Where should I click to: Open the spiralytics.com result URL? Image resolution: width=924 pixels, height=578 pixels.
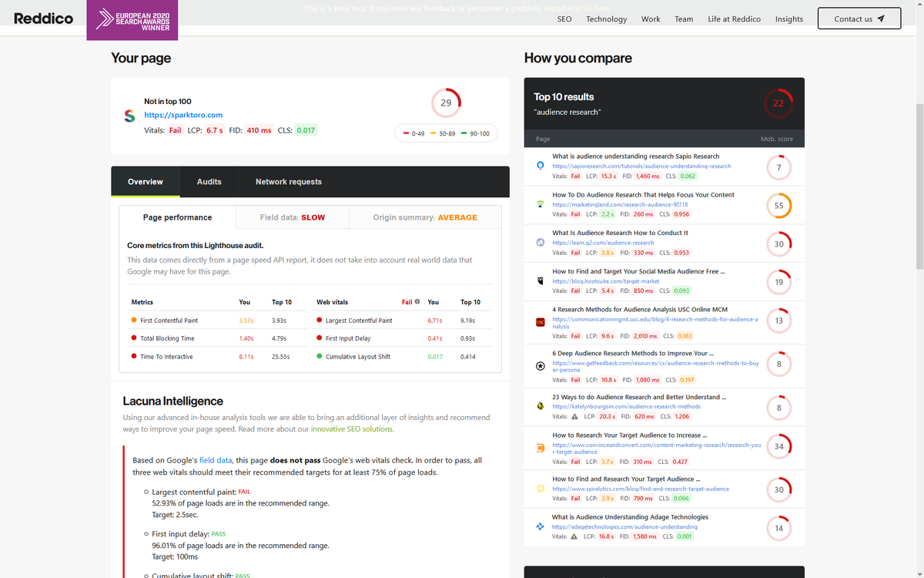pyautogui.click(x=641, y=489)
